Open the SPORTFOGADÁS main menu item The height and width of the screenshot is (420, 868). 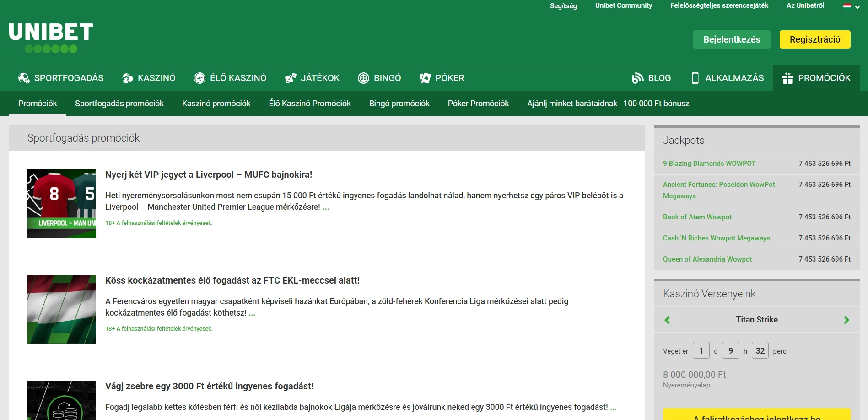coord(61,78)
